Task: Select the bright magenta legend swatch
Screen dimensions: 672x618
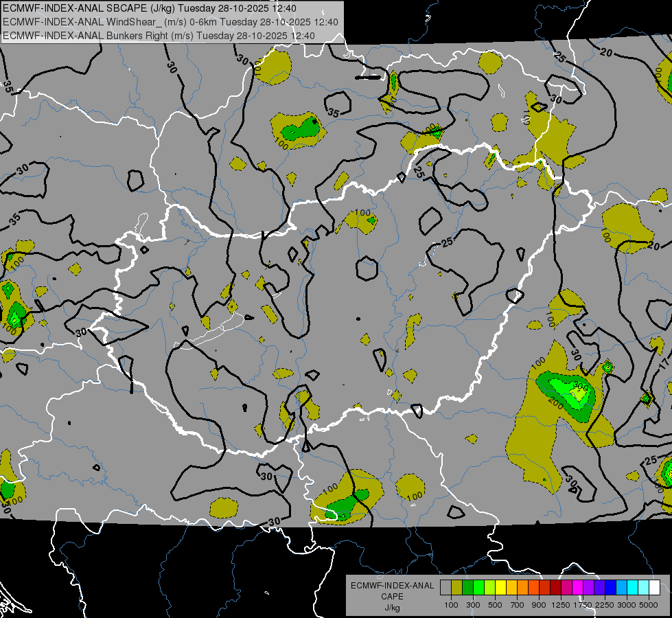Action: click(577, 588)
